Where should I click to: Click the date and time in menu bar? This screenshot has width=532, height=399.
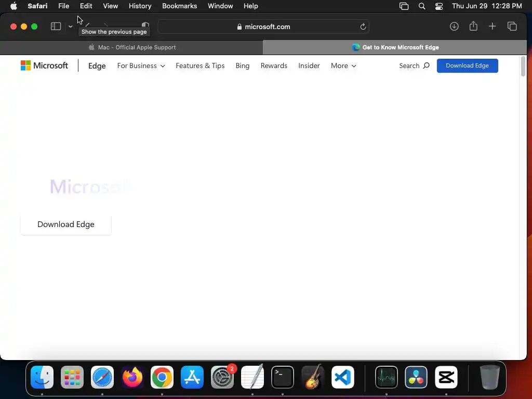click(487, 6)
